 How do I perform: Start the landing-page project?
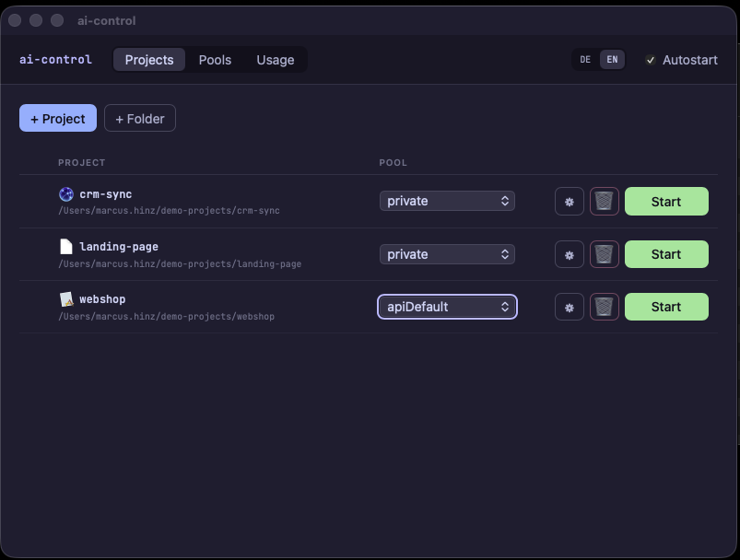[x=666, y=254]
